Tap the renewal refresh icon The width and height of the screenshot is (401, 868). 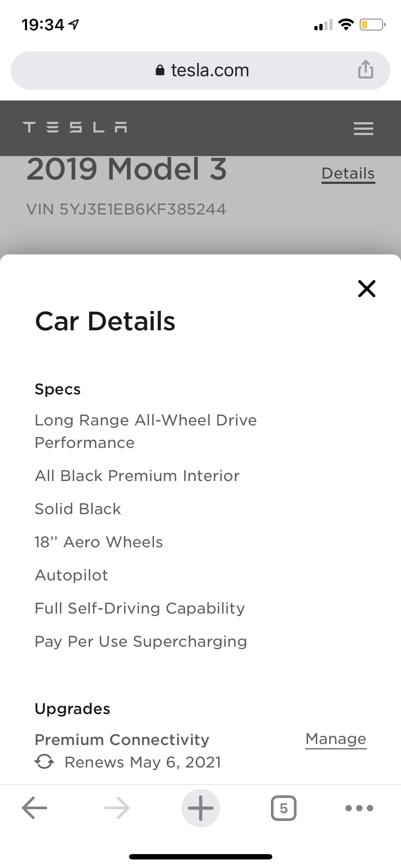(44, 762)
